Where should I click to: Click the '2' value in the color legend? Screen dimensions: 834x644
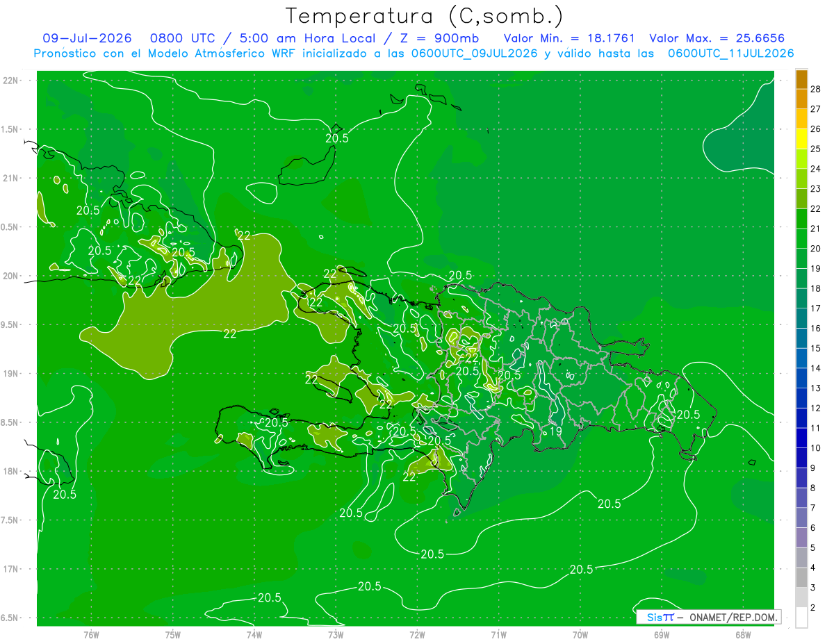tap(814, 609)
